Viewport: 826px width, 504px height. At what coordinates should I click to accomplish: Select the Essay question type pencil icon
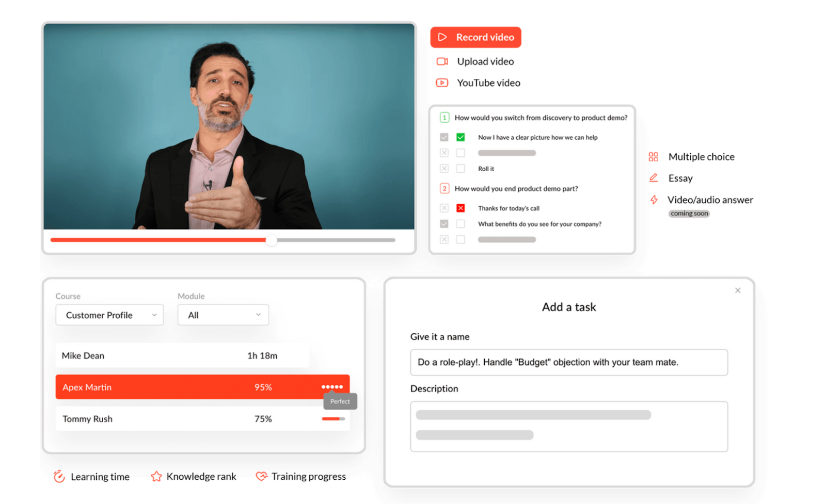654,177
